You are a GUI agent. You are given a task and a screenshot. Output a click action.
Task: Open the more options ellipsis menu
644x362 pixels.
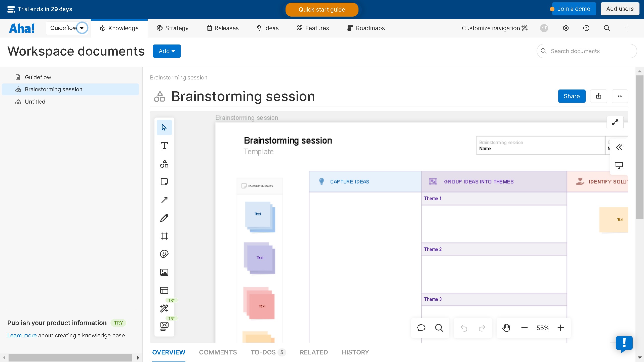[x=620, y=96]
